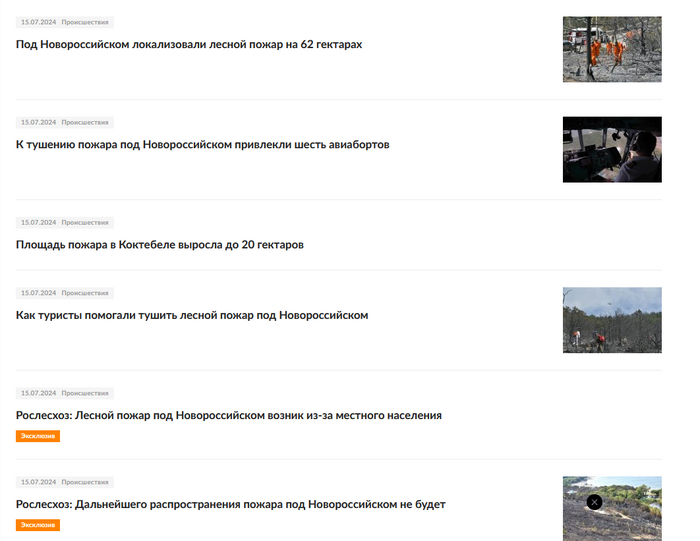Viewport: 700px width, 541px height.
Task: Select Происшествия tag on aircraft article
Action: point(85,122)
